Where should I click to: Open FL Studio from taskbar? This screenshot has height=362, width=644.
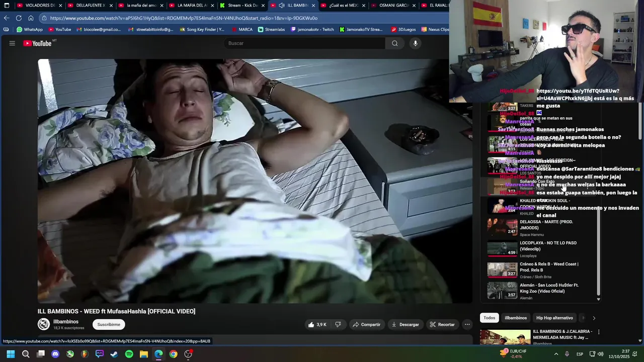pyautogui.click(x=85, y=354)
